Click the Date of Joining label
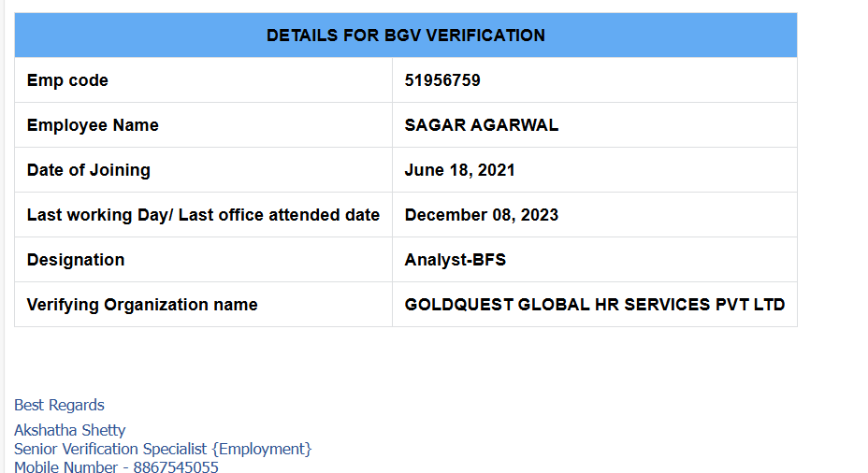868x473 pixels. 88,170
